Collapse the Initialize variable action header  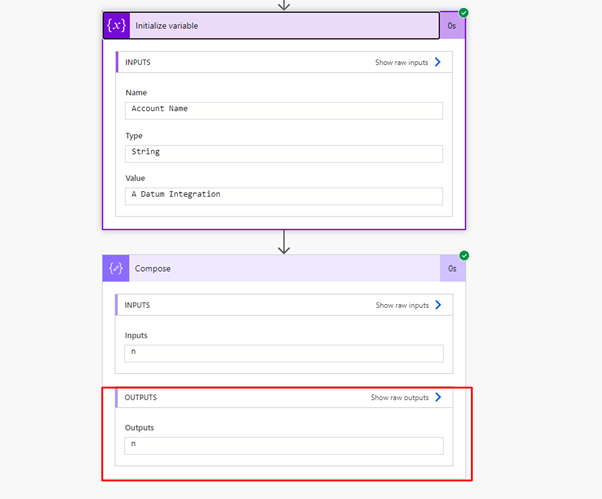pos(284,26)
